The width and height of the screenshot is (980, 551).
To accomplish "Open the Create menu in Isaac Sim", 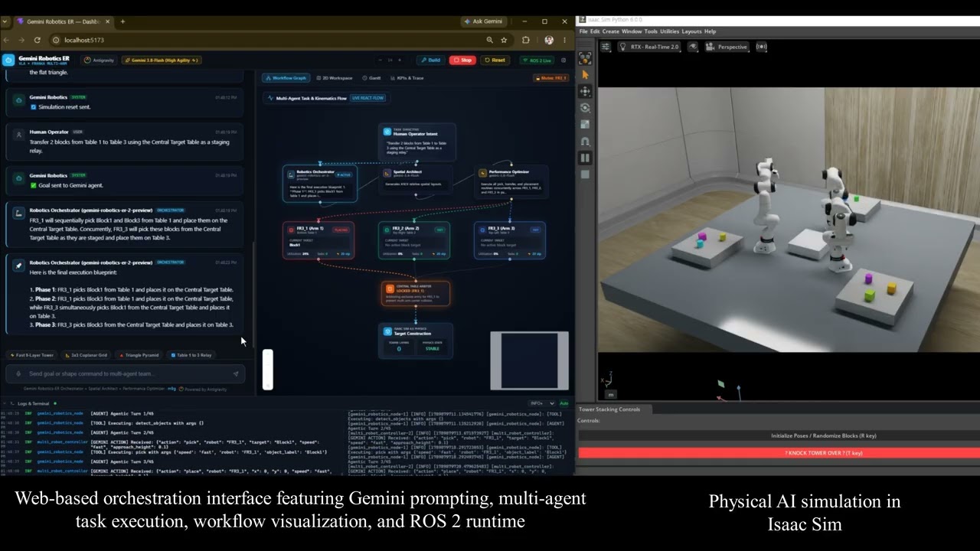I will coord(610,31).
